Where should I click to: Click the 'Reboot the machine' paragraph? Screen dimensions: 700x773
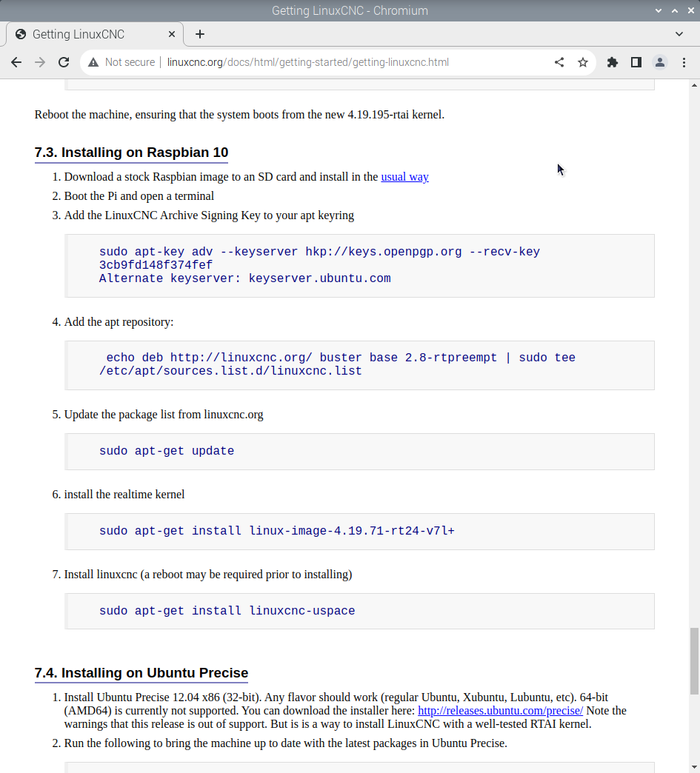239,114
